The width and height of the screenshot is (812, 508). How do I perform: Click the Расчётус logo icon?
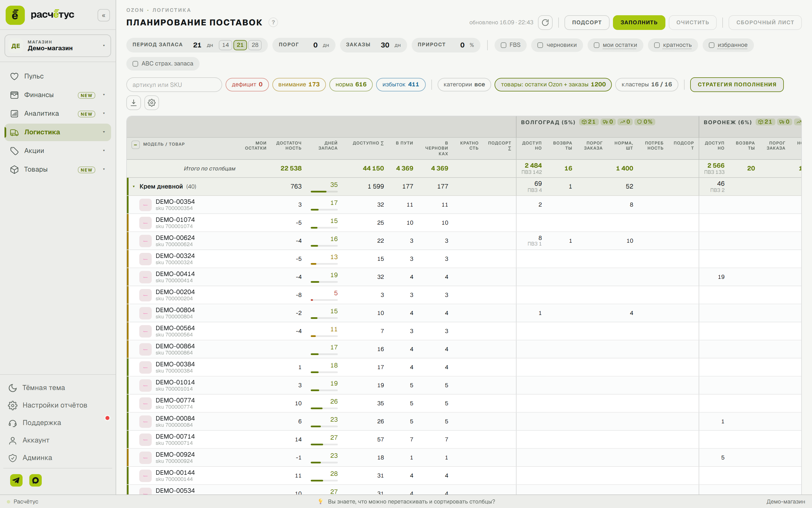point(15,15)
